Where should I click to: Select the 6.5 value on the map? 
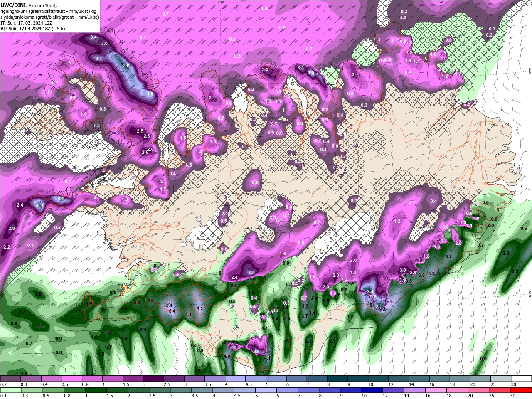point(61,199)
